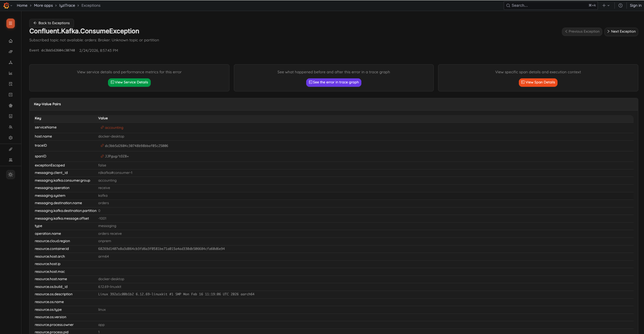
Task: Click messaging.kafka.consumer.group key
Action: coord(63,181)
